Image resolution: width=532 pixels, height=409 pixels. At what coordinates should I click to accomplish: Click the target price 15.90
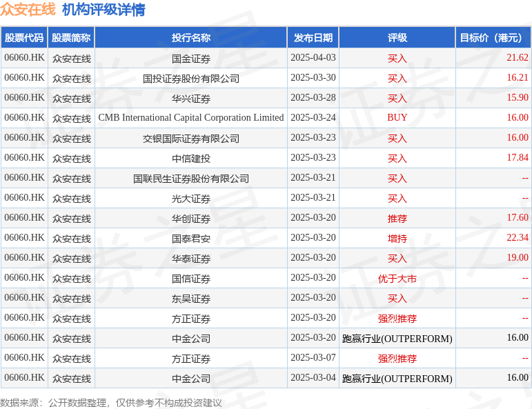(518, 97)
